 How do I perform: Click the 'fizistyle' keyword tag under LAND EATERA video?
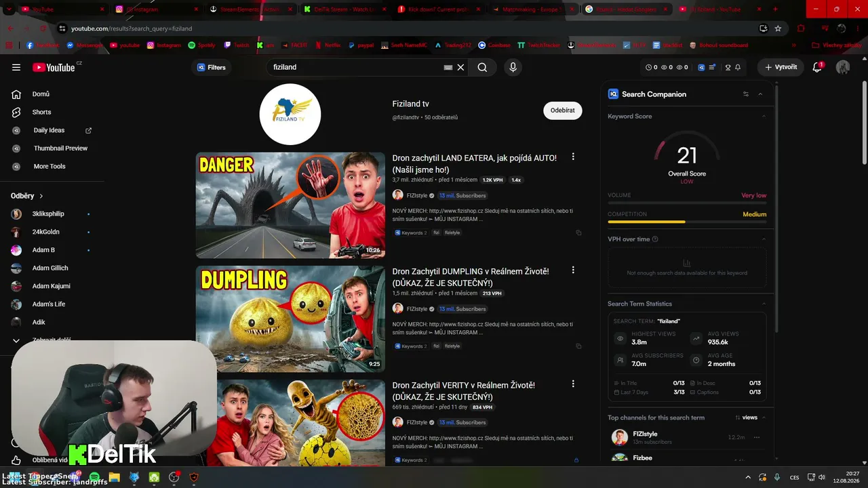click(x=452, y=232)
